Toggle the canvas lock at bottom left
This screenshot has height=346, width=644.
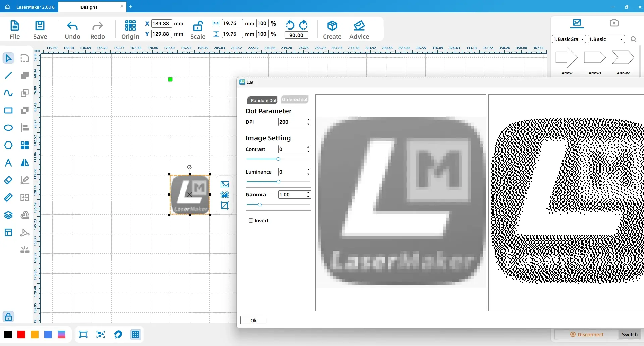point(8,316)
